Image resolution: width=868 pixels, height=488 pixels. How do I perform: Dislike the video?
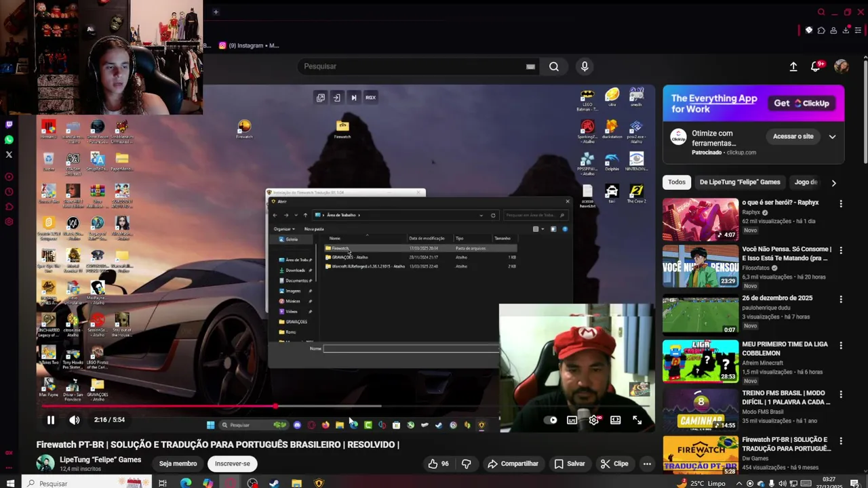pyautogui.click(x=466, y=464)
